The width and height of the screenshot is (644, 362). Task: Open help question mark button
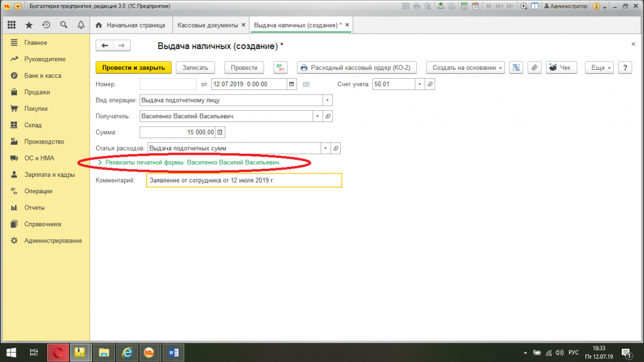pos(625,67)
